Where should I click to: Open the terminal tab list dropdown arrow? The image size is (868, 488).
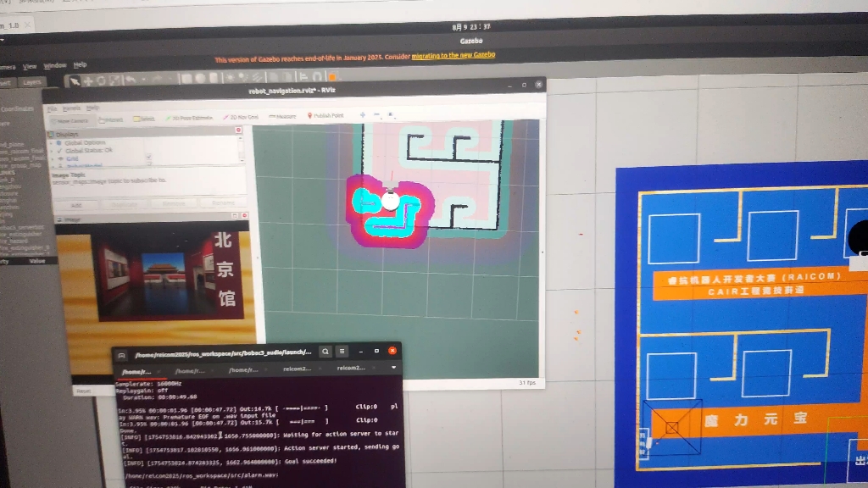pos(393,368)
